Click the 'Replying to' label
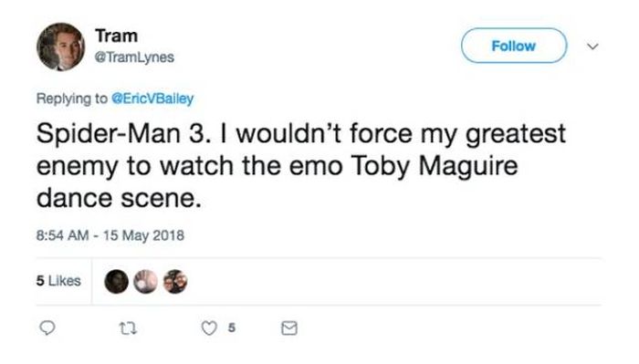 pyautogui.click(x=72, y=99)
